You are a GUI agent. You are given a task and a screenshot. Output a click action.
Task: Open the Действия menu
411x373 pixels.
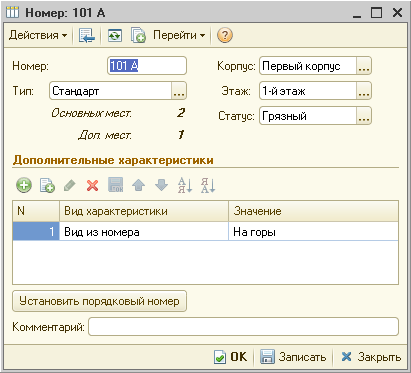click(38, 35)
